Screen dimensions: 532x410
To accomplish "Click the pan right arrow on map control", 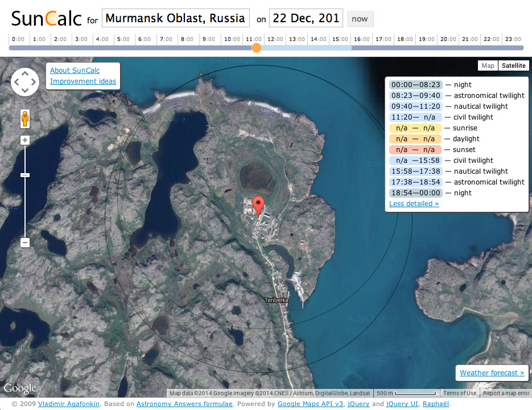I will pyautogui.click(x=34, y=82).
